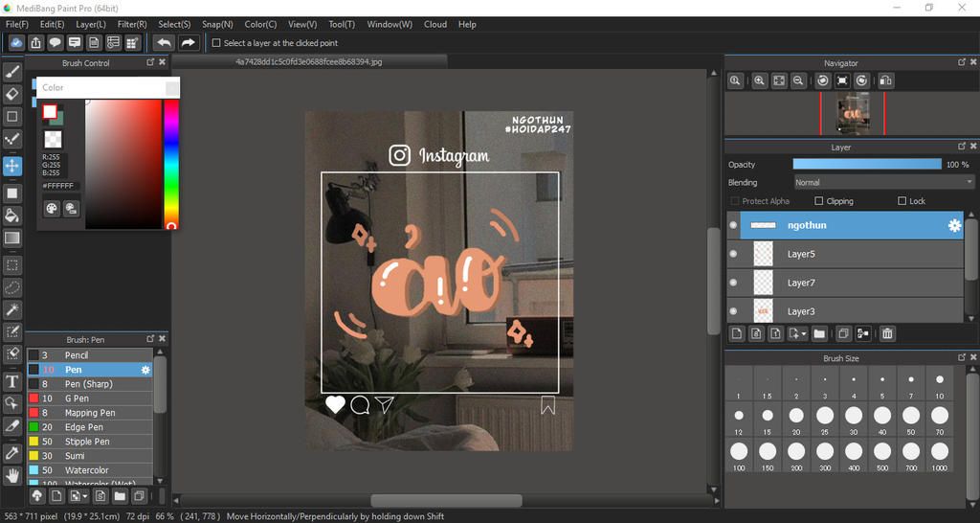
Task: Choose the Pencil brush
Action: click(89, 355)
